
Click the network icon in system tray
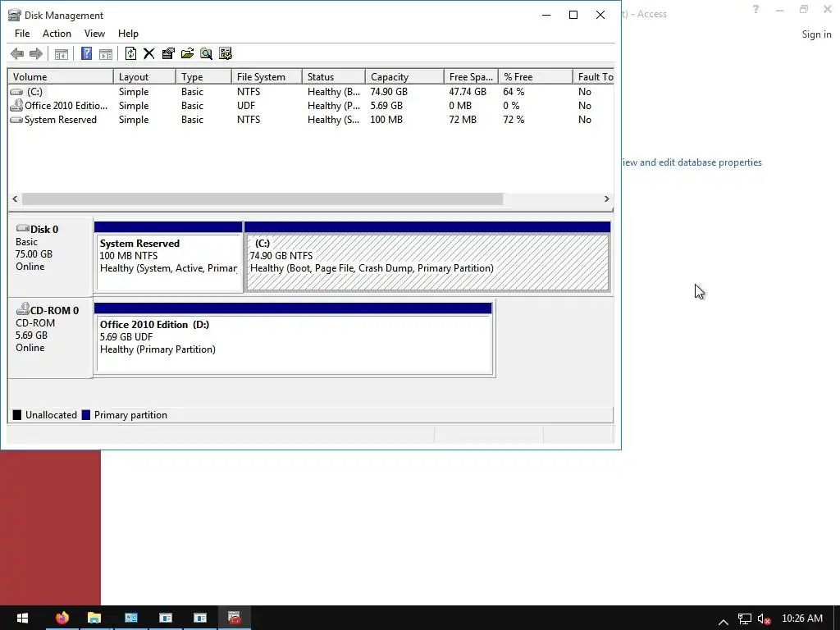click(745, 619)
